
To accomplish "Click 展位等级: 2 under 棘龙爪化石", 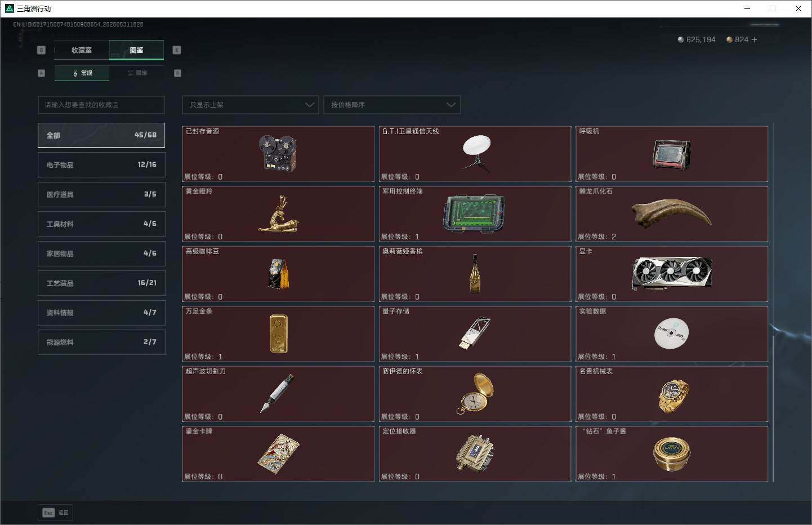I will click(x=597, y=237).
